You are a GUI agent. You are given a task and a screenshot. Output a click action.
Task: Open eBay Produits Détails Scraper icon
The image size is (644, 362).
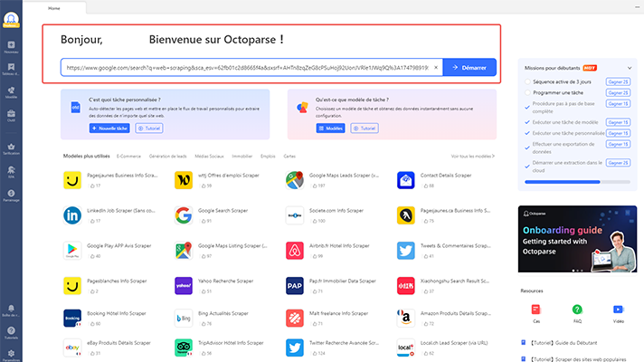tap(72, 348)
